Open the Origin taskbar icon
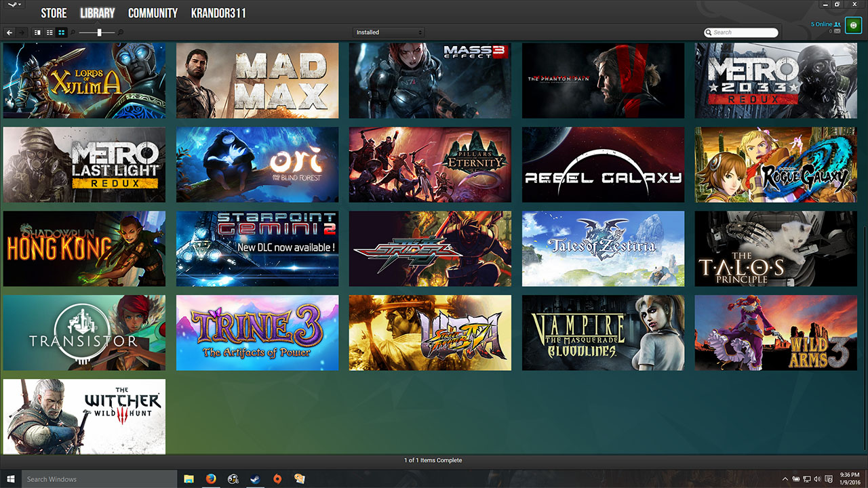This screenshot has width=868, height=488. tap(277, 479)
